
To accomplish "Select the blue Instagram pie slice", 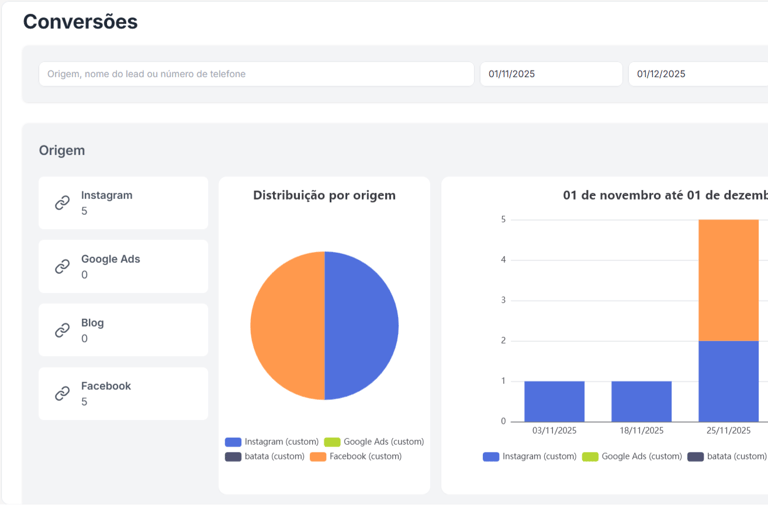I will click(361, 326).
